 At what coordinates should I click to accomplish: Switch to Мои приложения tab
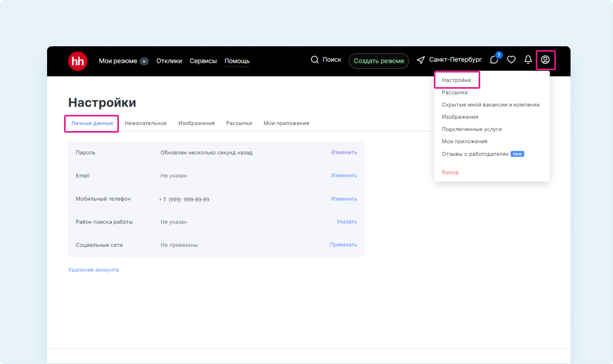coord(286,123)
